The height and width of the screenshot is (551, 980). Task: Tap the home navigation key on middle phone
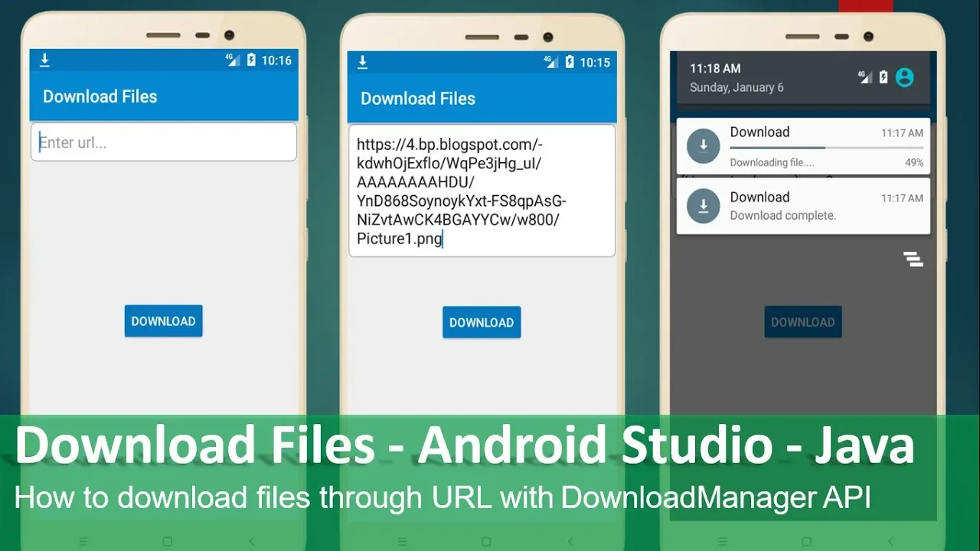486,541
